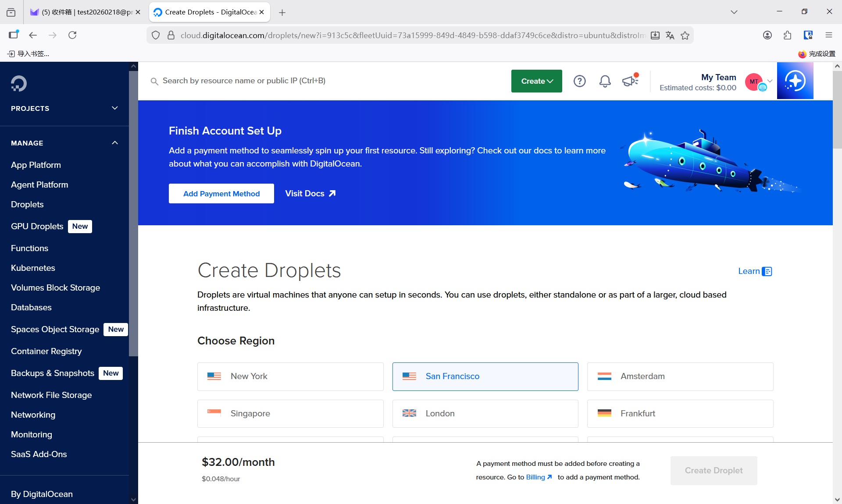Open Container Registry in sidebar
Viewport: 842px width, 504px height.
46,351
